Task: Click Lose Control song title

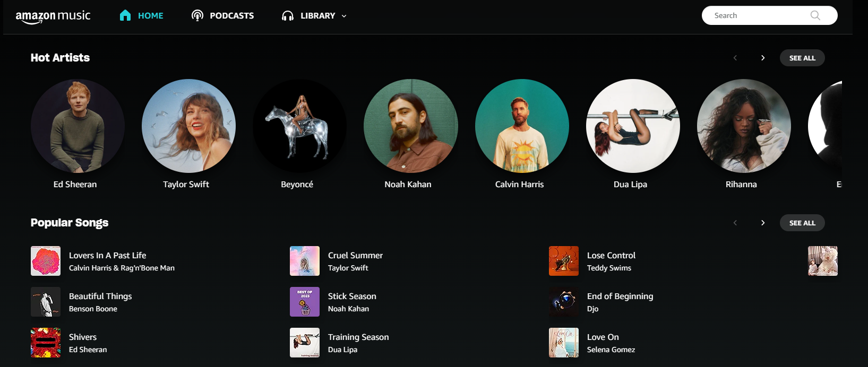Action: [x=611, y=255]
